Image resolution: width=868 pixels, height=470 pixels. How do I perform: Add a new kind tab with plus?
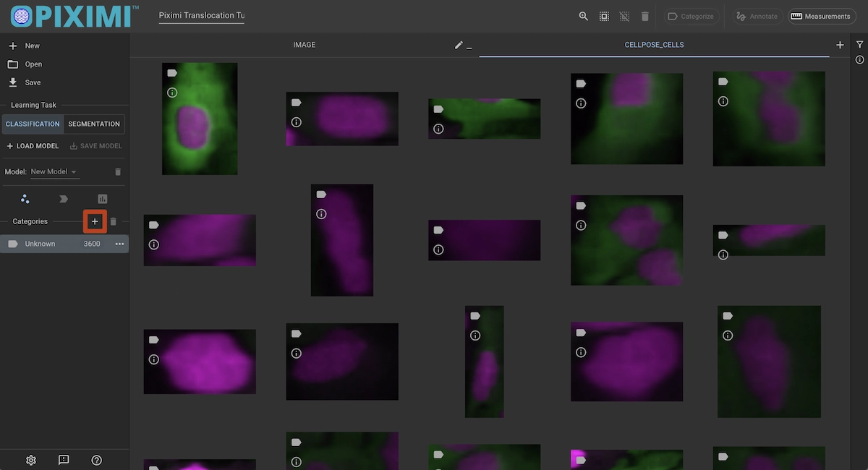(840, 45)
